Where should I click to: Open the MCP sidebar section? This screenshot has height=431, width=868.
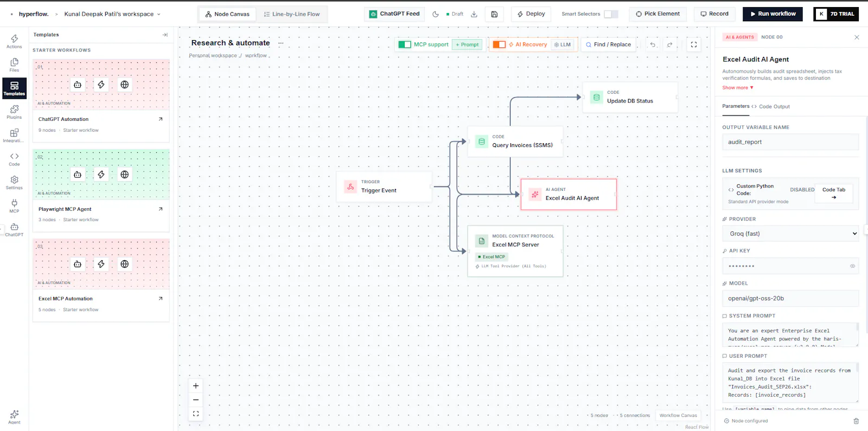(14, 206)
